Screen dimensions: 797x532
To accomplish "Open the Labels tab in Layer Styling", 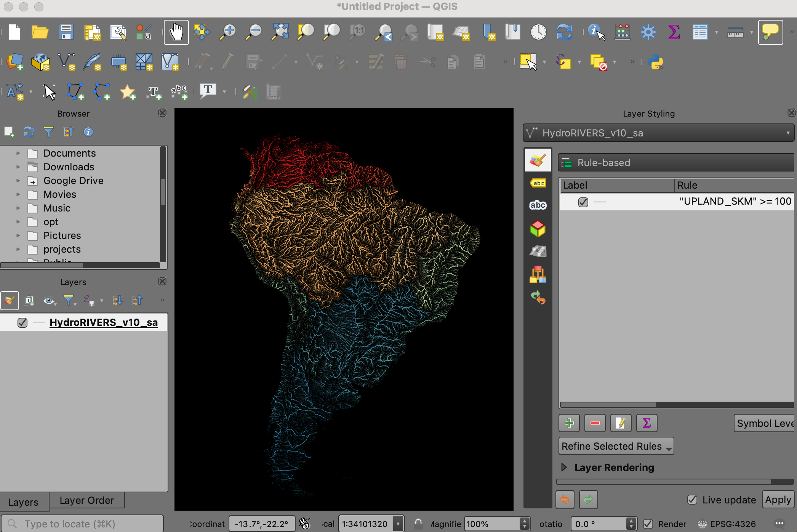I will coord(538,183).
